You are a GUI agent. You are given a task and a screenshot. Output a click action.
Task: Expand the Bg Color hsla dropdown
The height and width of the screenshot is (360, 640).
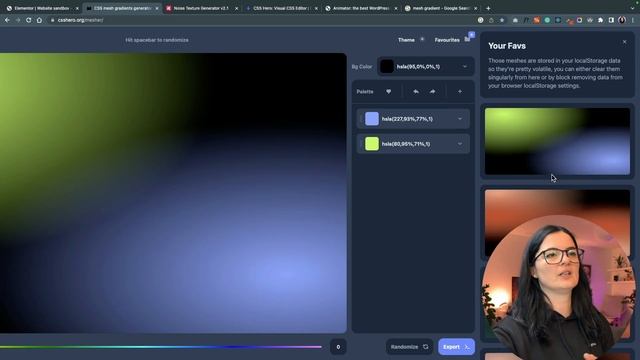click(x=465, y=67)
